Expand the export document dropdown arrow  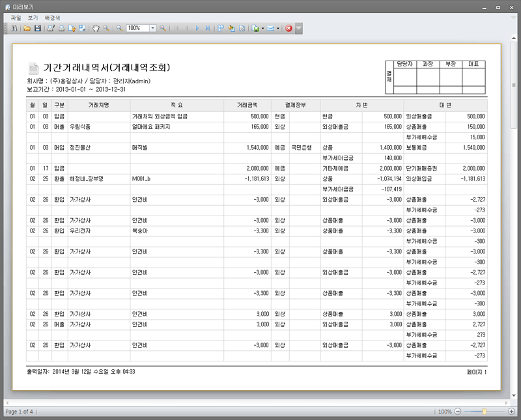coord(262,29)
